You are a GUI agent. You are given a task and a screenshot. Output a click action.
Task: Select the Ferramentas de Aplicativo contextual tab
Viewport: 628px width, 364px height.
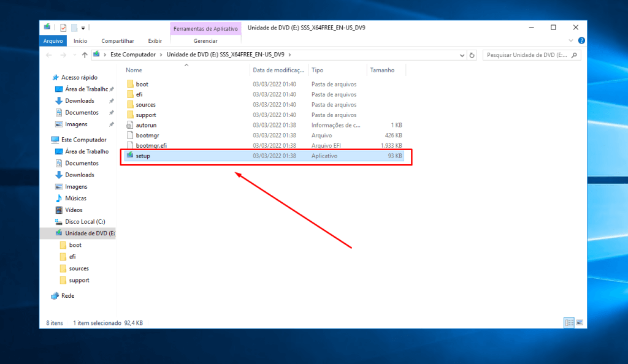point(205,29)
